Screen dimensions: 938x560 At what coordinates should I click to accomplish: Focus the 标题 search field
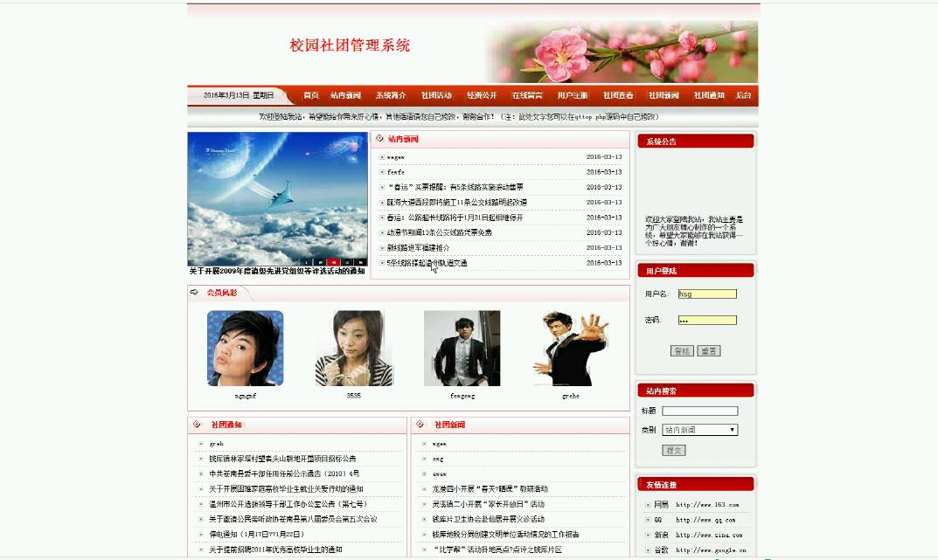pos(700,411)
